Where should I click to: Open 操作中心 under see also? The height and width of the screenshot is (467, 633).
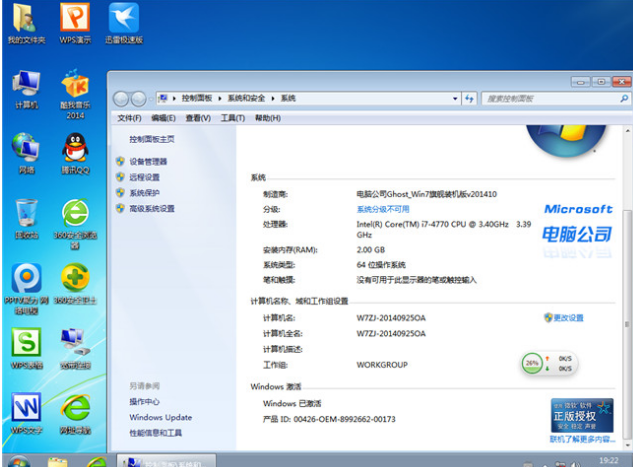(144, 402)
